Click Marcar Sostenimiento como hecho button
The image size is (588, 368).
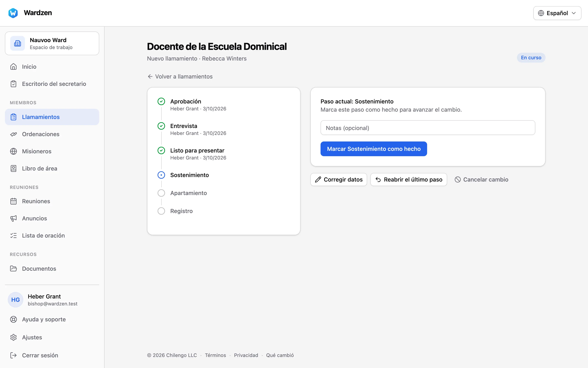click(374, 149)
